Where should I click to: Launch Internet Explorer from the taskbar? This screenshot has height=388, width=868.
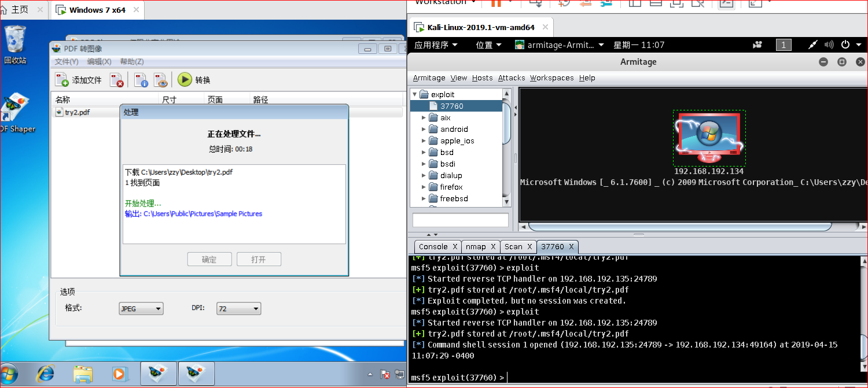click(x=46, y=374)
